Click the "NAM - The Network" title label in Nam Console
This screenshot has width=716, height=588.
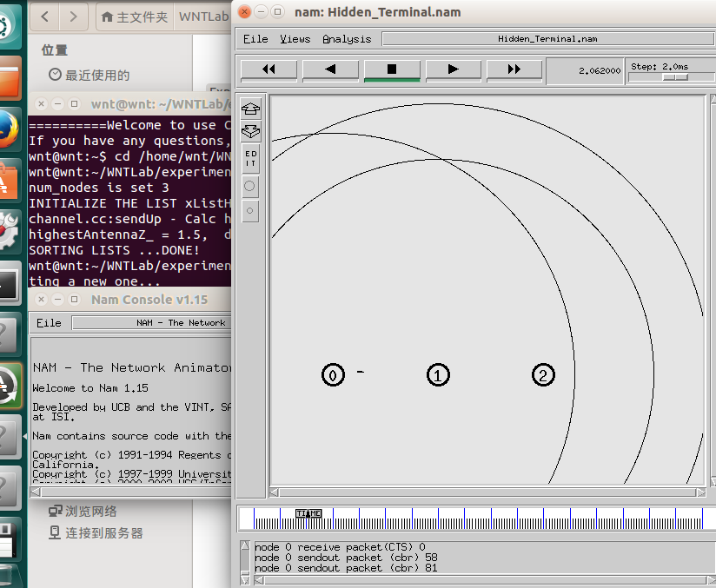coord(181,323)
